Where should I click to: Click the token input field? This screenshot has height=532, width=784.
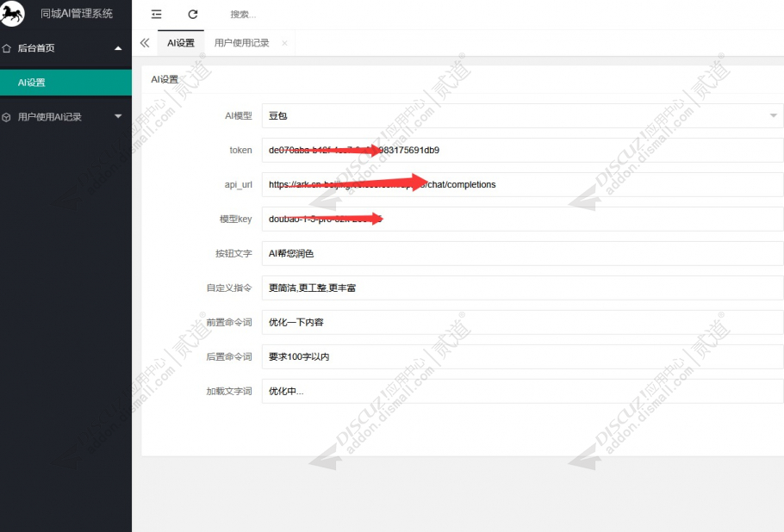click(522, 151)
